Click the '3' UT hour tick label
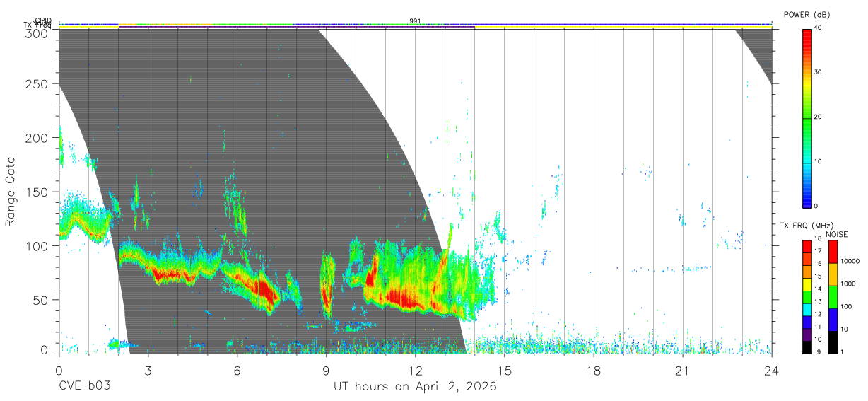868x401 pixels. 148,370
